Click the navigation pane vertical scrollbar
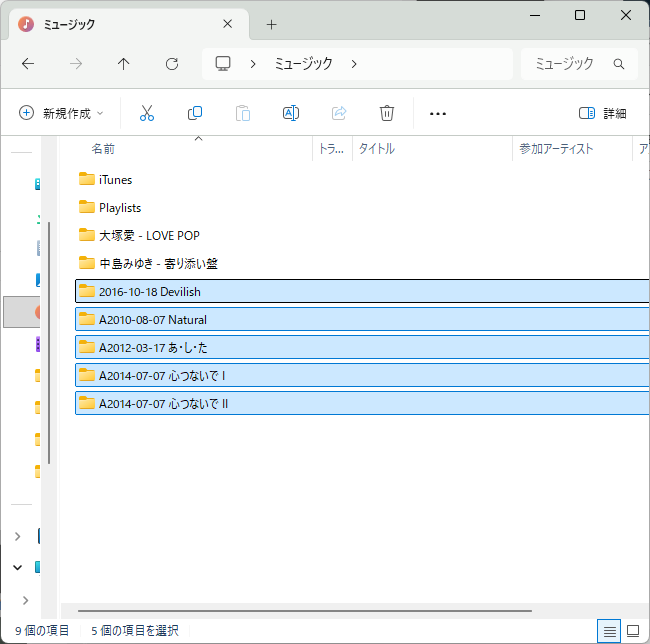650x644 pixels. pyautogui.click(x=49, y=343)
